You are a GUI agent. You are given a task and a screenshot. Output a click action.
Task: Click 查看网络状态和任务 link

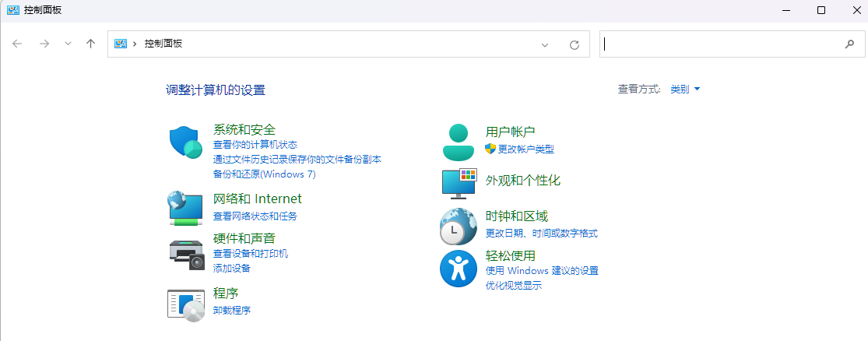[x=255, y=216]
